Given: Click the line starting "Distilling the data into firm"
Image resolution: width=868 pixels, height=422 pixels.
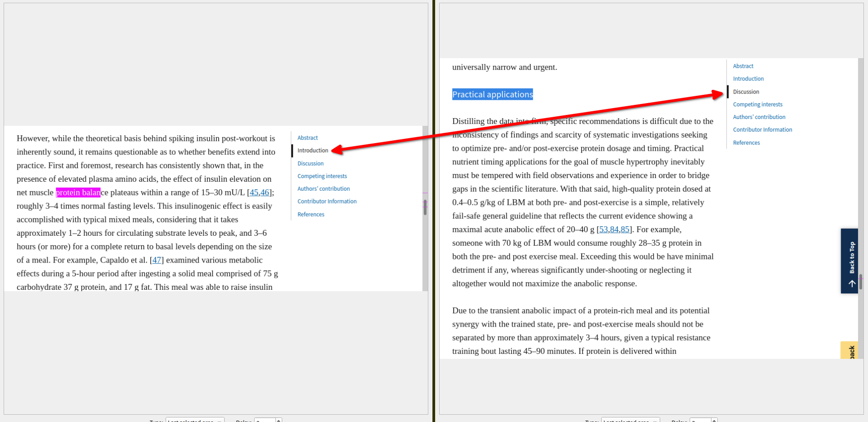Looking at the screenshot, I should (x=583, y=121).
